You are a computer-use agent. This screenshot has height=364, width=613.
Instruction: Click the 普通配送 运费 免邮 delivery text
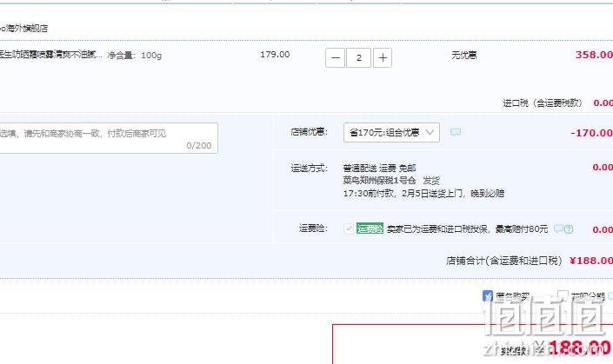(x=379, y=168)
